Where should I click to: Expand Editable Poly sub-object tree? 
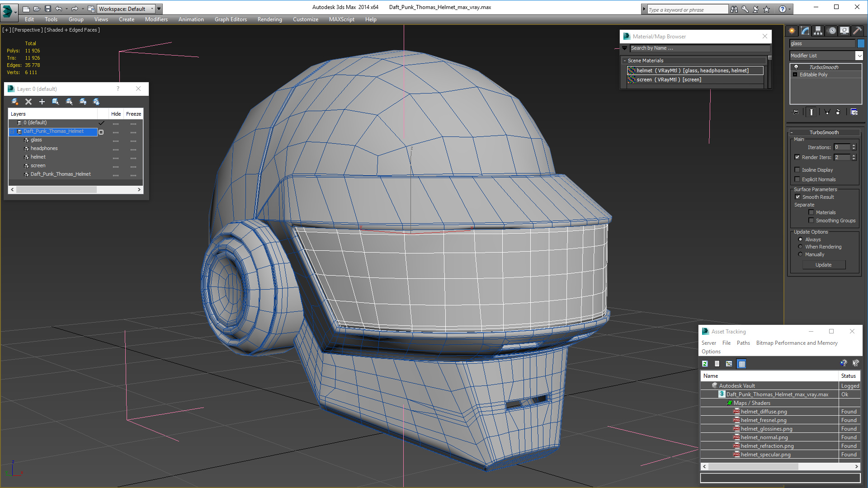[x=795, y=75]
